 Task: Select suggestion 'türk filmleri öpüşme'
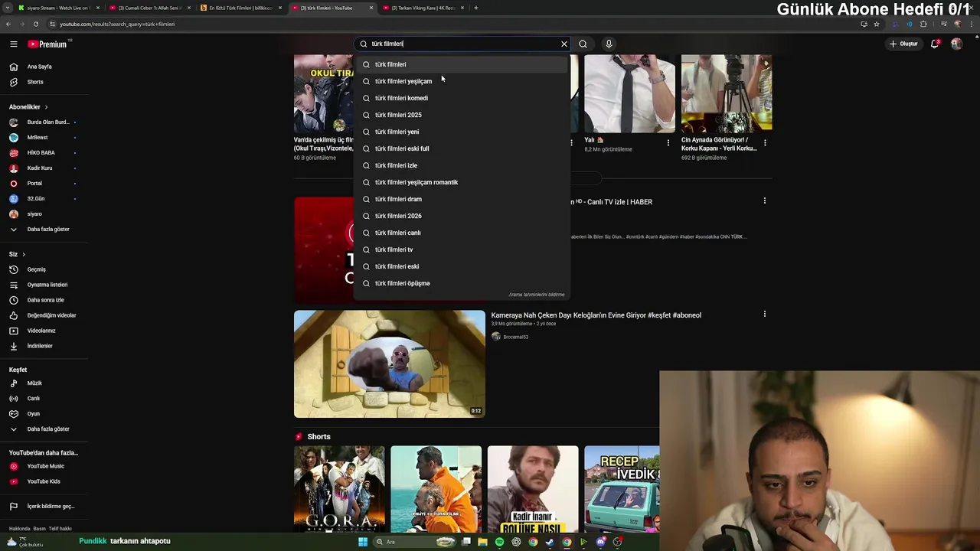coord(462,283)
